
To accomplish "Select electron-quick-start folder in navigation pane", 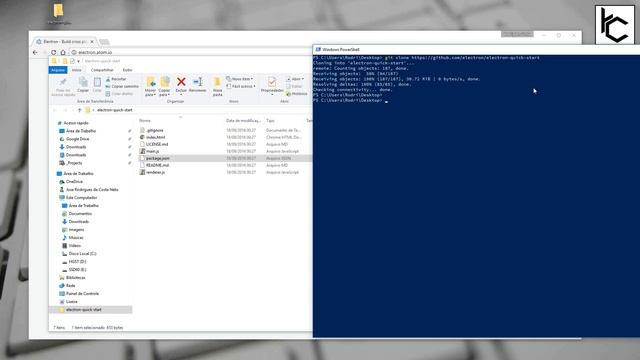I will click(x=90, y=310).
